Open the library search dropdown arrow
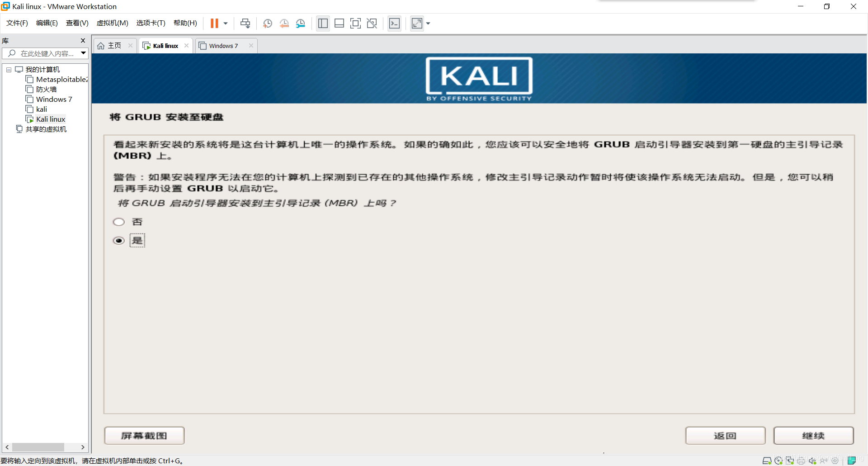Image resolution: width=868 pixels, height=466 pixels. pos(84,53)
